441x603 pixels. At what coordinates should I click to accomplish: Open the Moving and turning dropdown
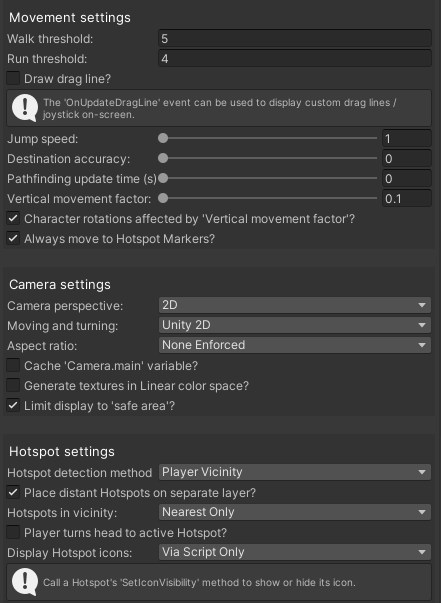[295, 325]
